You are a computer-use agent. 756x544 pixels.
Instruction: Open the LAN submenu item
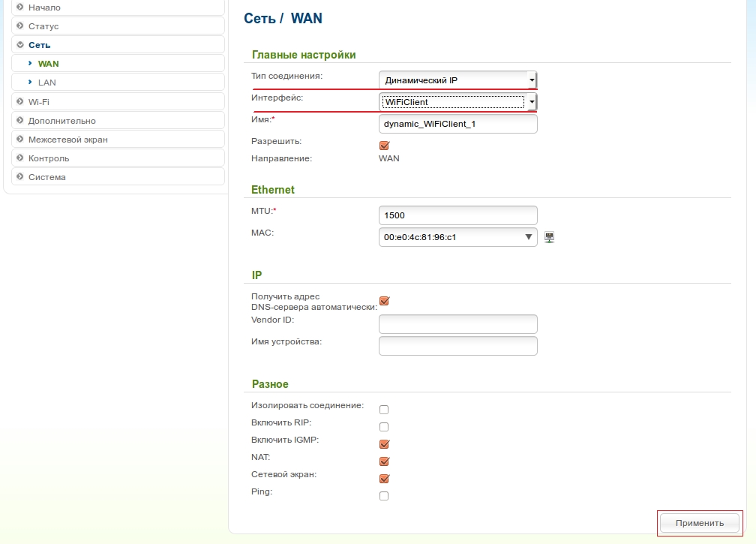tap(46, 83)
